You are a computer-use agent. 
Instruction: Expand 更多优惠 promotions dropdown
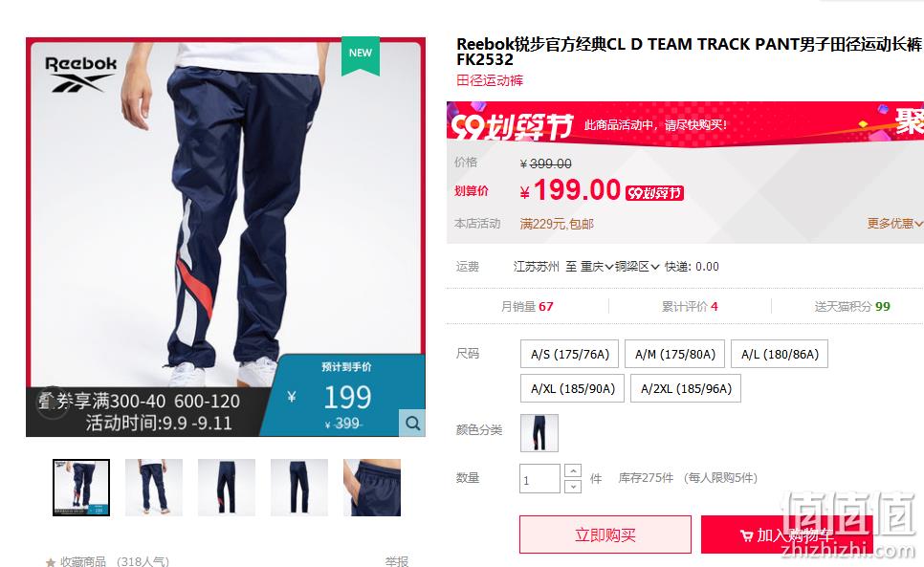[894, 223]
